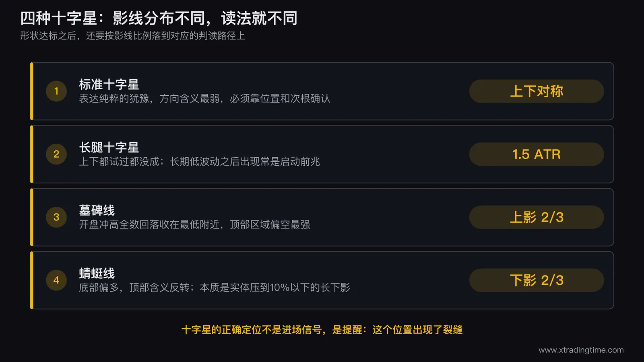Click the number 3 circle badge

pyautogui.click(x=56, y=217)
